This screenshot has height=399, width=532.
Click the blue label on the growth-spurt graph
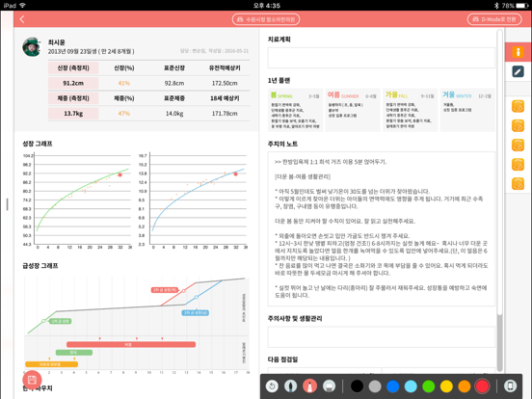[196, 313]
